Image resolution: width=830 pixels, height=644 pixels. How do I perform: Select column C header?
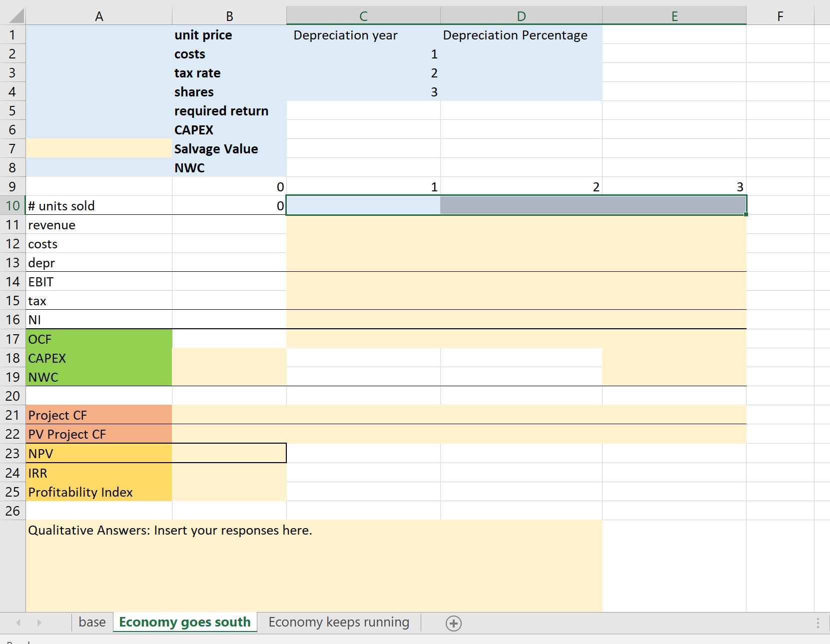pos(363,16)
